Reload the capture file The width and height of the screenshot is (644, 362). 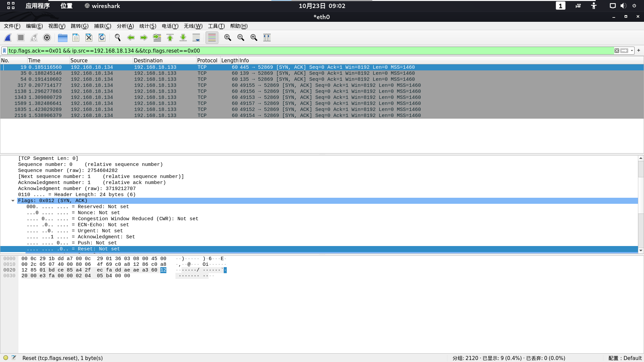coord(102,38)
